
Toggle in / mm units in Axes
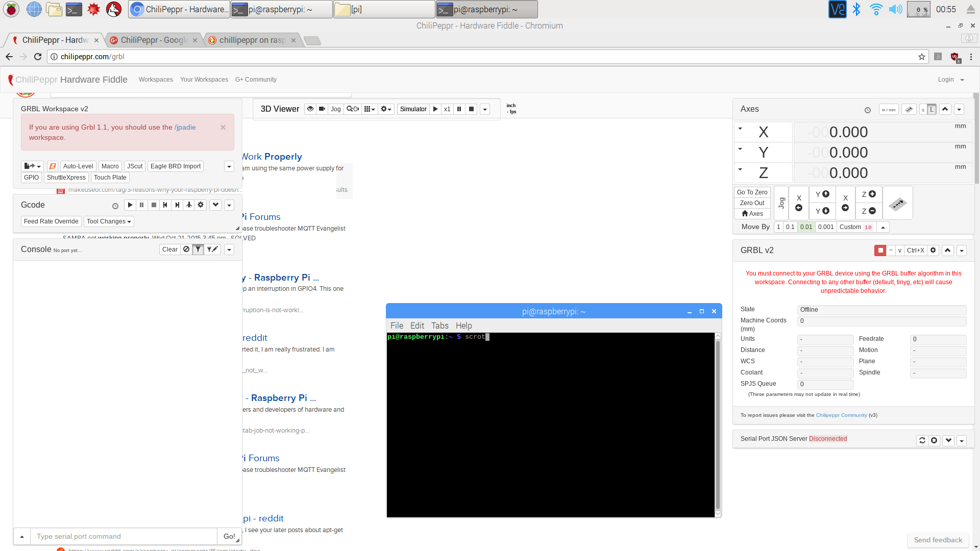tap(889, 110)
